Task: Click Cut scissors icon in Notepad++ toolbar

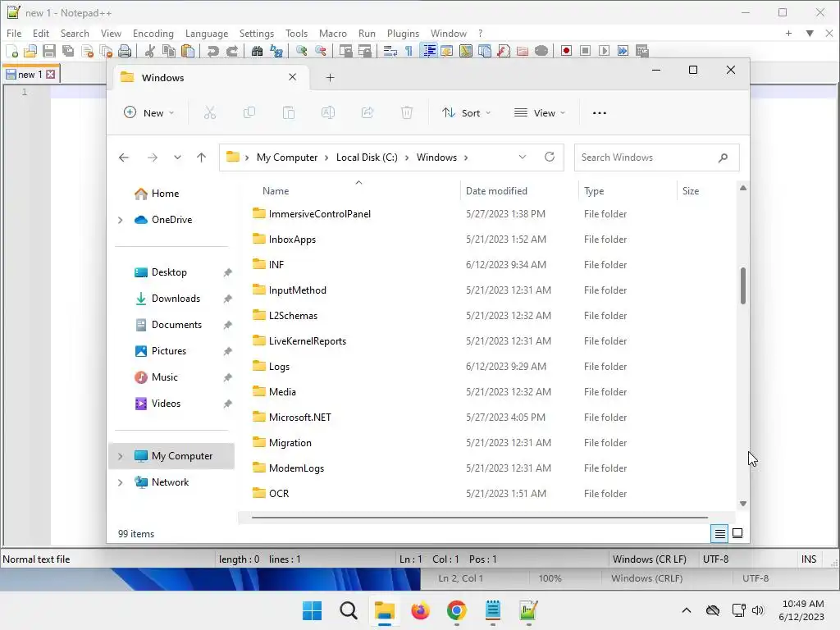Action: (x=150, y=51)
